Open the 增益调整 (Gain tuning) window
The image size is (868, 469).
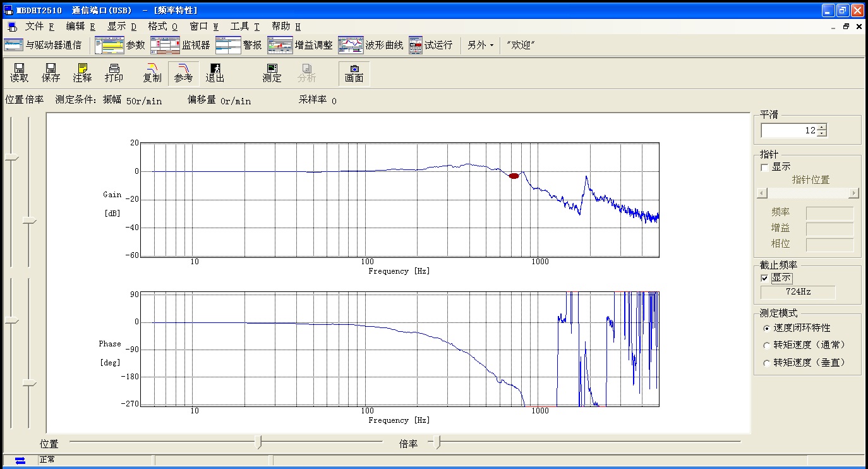pos(299,45)
